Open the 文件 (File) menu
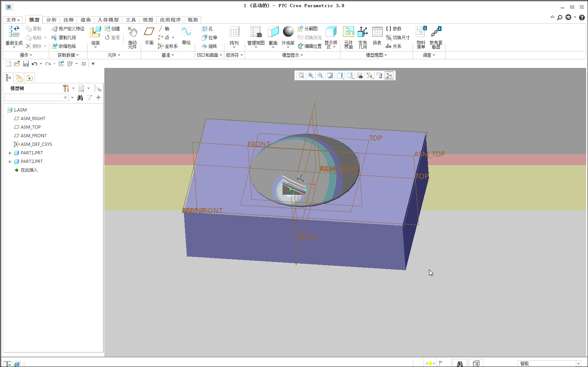This screenshot has height=367, width=588. pyautogui.click(x=13, y=20)
